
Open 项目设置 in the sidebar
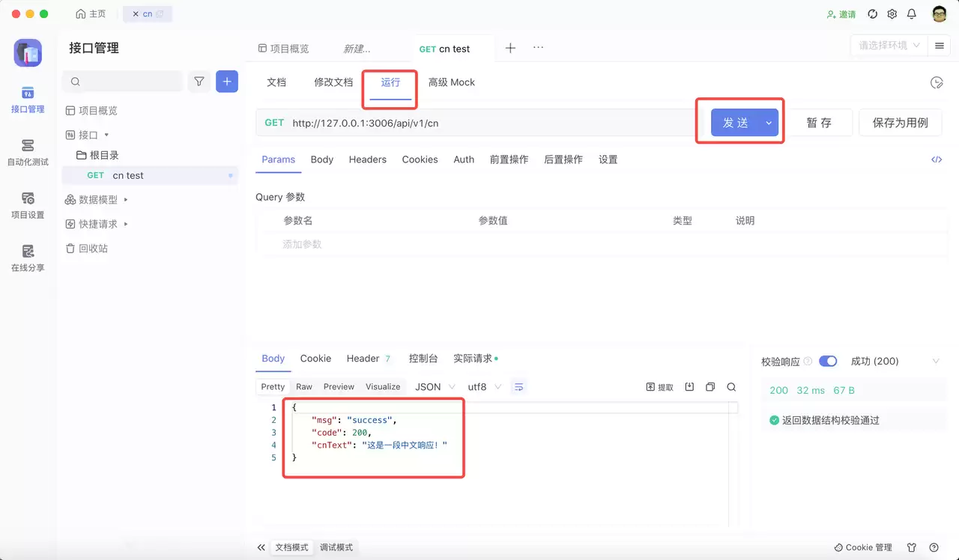point(28,205)
